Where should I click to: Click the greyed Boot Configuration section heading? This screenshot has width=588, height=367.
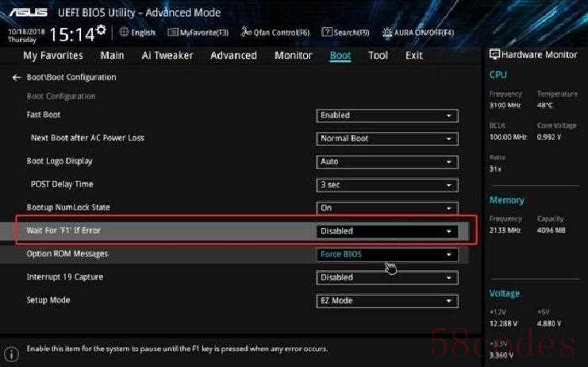61,96
